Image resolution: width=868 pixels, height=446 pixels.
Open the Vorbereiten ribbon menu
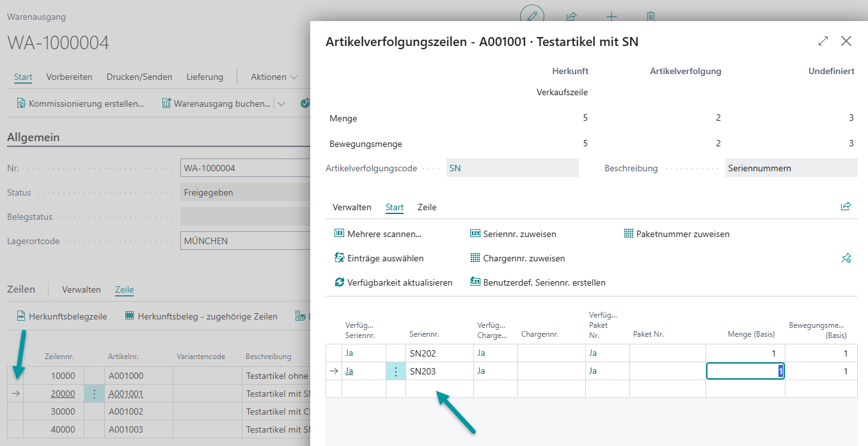69,76
